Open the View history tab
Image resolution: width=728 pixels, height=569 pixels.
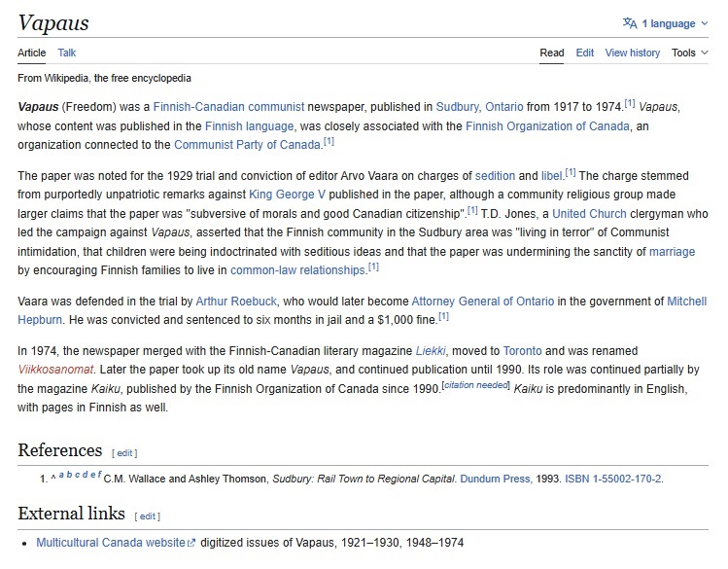(x=632, y=53)
